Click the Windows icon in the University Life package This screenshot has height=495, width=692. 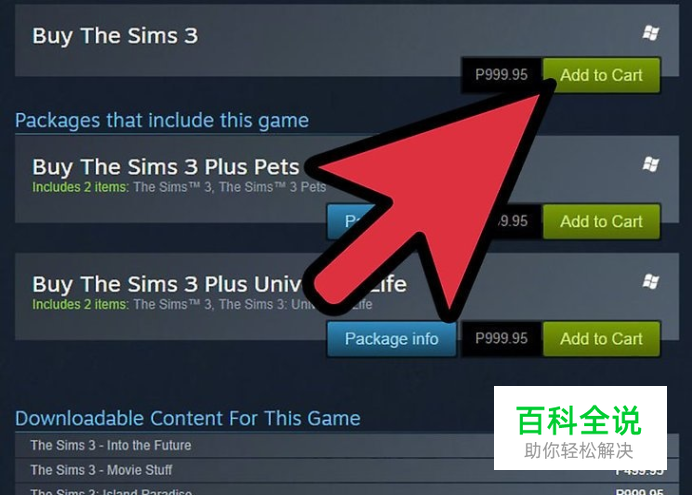651,281
